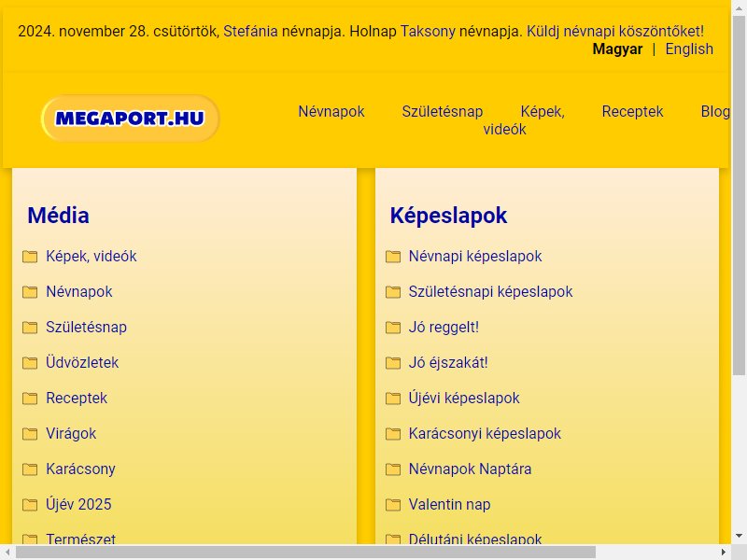Open the Névnapok Naptára link
747x560 pixels.
(470, 469)
